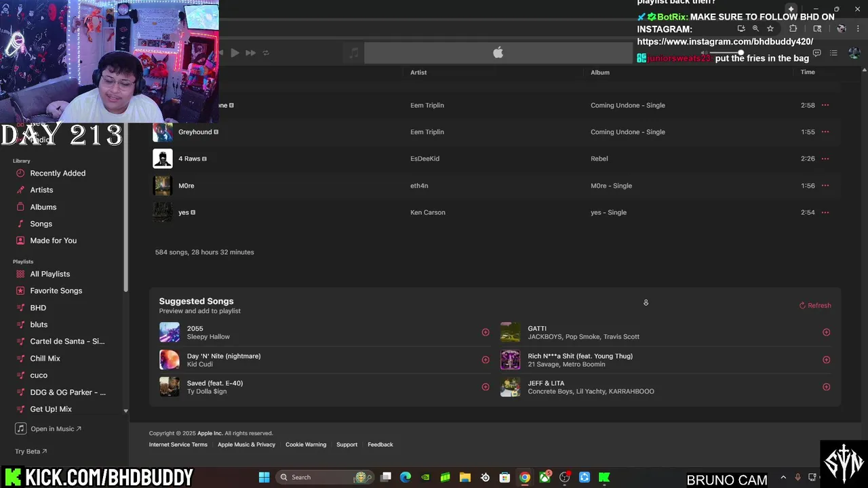The width and height of the screenshot is (868, 488).
Task: Click the taskbar Search box
Action: 325,477
